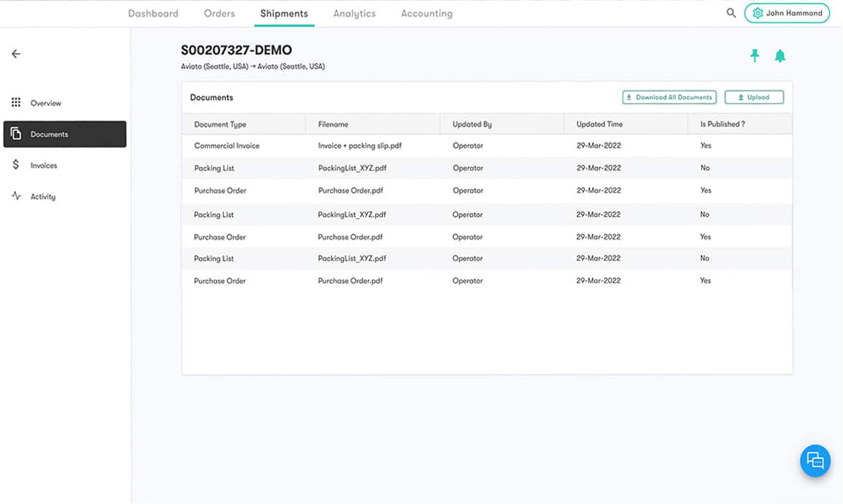Open the Invoice + packing slip.pdf file
843x504 pixels.
[360, 146]
